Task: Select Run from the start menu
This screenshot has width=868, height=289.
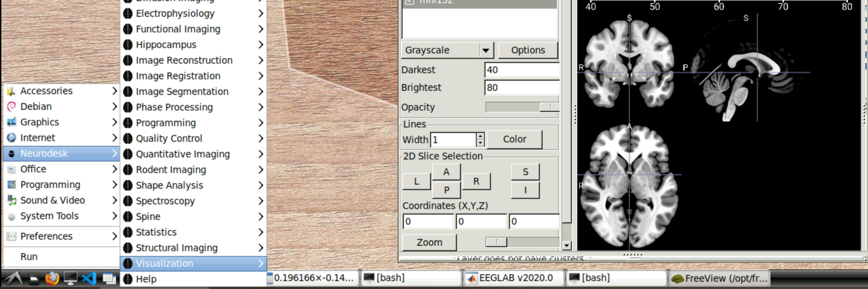Action: 29,257
